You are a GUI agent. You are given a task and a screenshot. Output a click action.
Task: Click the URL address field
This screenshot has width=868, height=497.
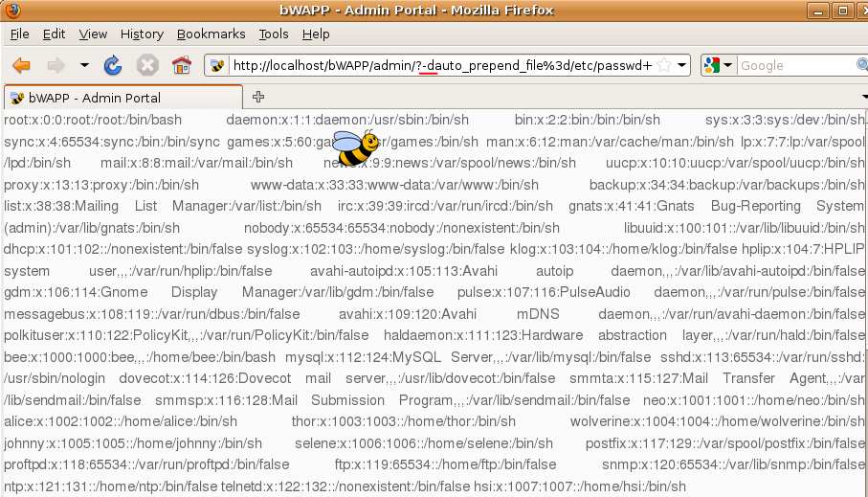coord(442,65)
